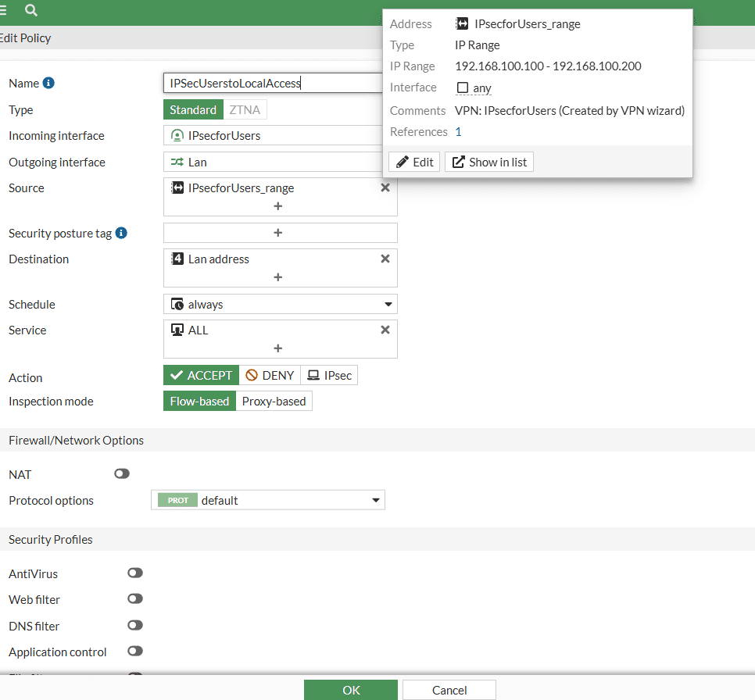The width and height of the screenshot is (755, 700).
Task: Click the IP range 192.168.100.100 - 192.168.100.200
Action: pos(548,66)
